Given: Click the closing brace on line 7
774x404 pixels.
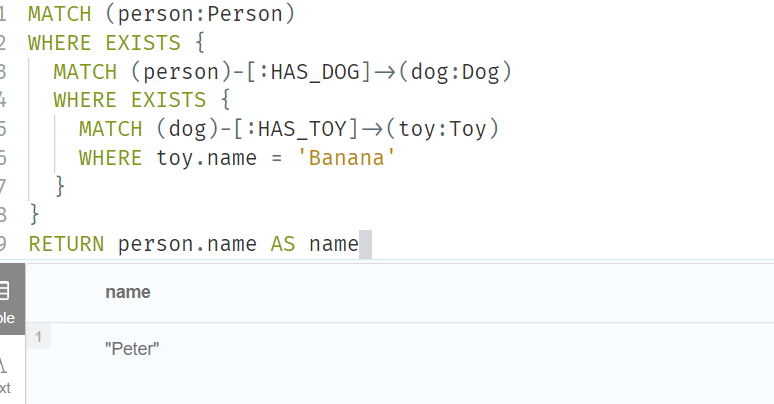Looking at the screenshot, I should pyautogui.click(x=60, y=187).
